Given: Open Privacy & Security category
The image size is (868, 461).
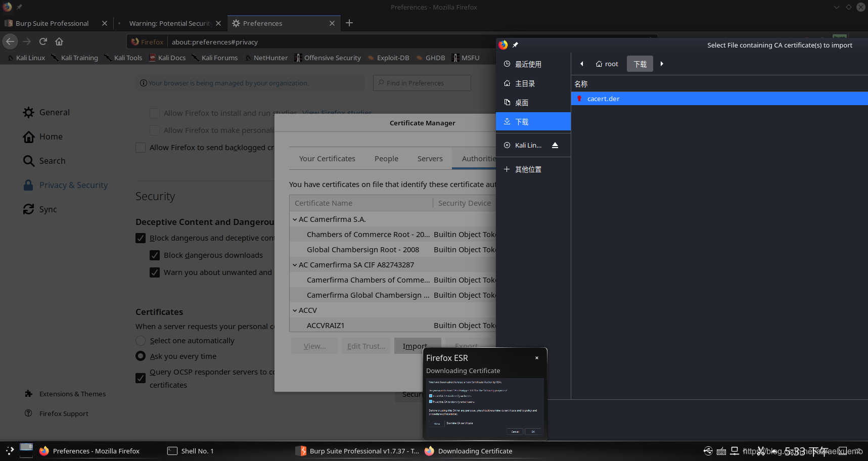Looking at the screenshot, I should 66,185.
